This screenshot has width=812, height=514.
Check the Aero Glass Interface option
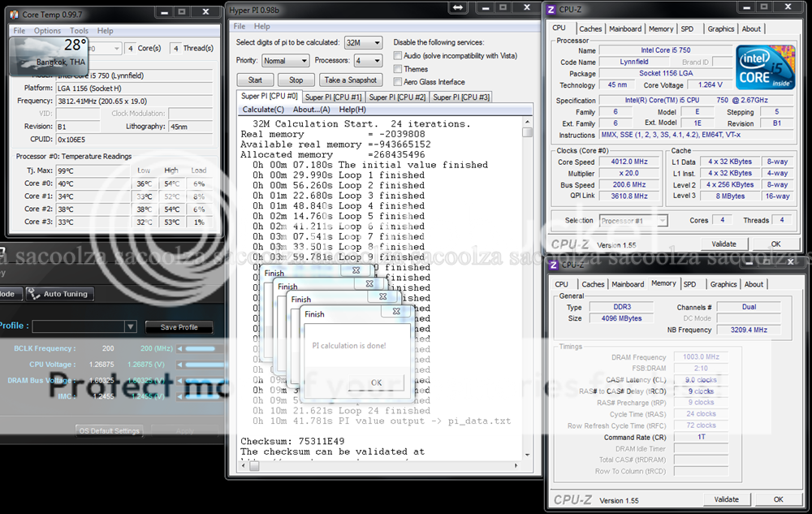pos(398,82)
